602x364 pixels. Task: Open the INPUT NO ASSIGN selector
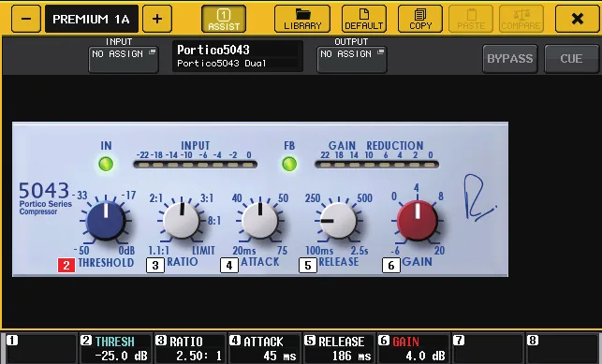coord(124,60)
